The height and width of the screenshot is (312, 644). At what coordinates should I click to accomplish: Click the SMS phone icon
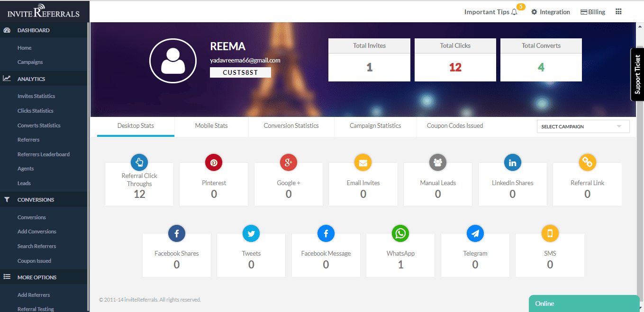550,233
